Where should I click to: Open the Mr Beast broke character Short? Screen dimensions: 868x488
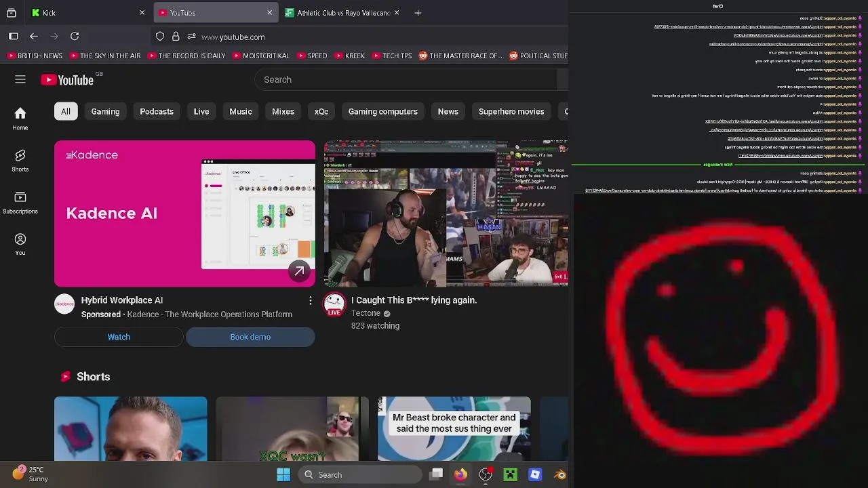[x=454, y=428]
